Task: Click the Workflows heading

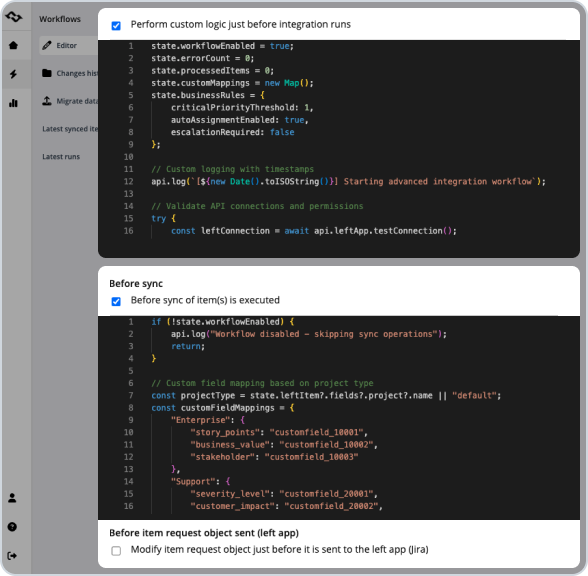Action: [60, 19]
